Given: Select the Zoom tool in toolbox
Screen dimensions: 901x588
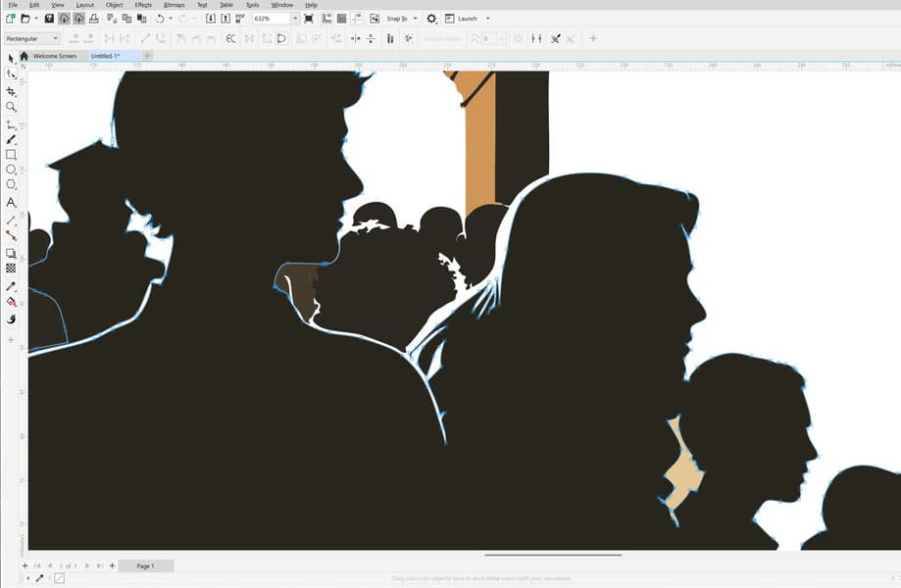Looking at the screenshot, I should pos(11,108).
